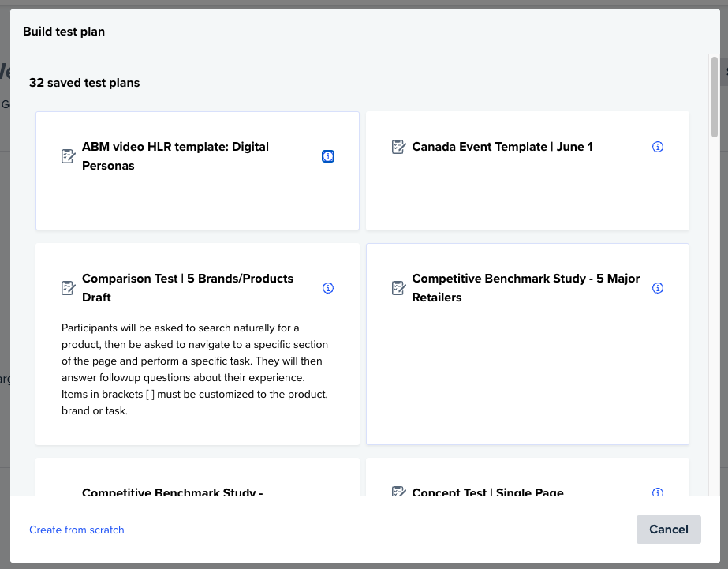Choose the Canada Event Template | June 1 title
Viewport: 728px width, 569px height.
click(502, 147)
